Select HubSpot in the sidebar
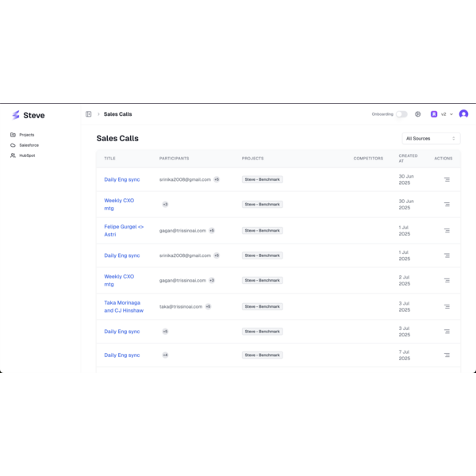Image resolution: width=476 pixels, height=476 pixels. click(x=27, y=155)
